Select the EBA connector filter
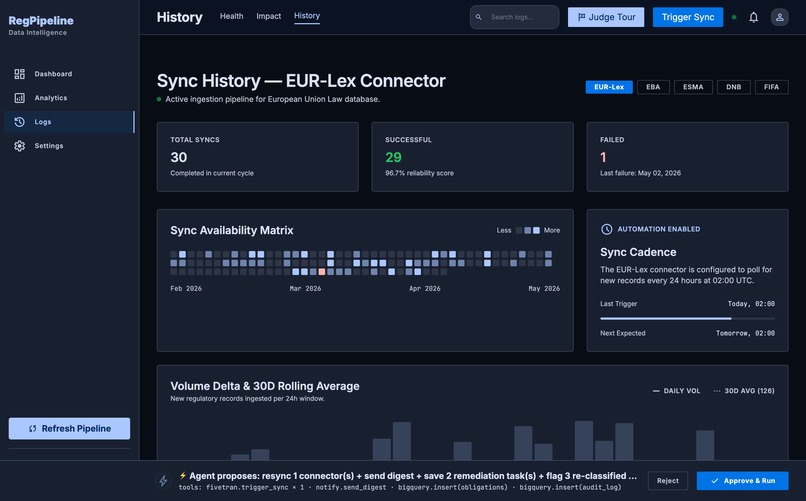This screenshot has width=806, height=501. coord(653,87)
